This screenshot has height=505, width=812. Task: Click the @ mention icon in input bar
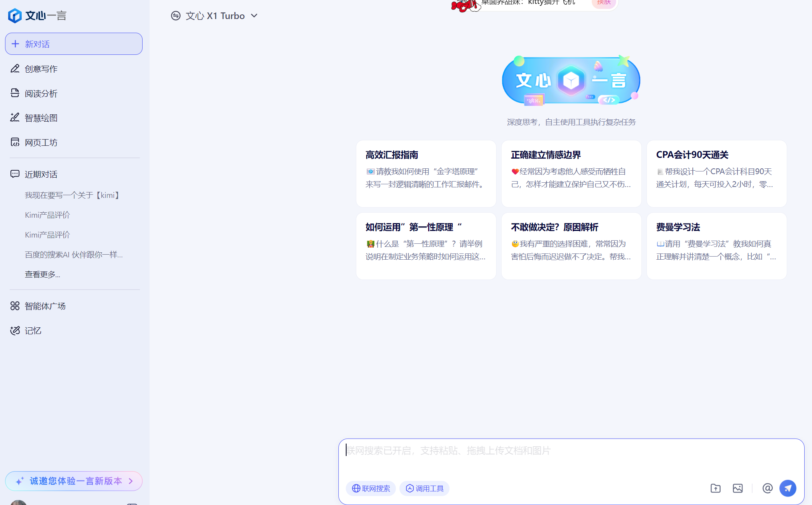click(767, 488)
